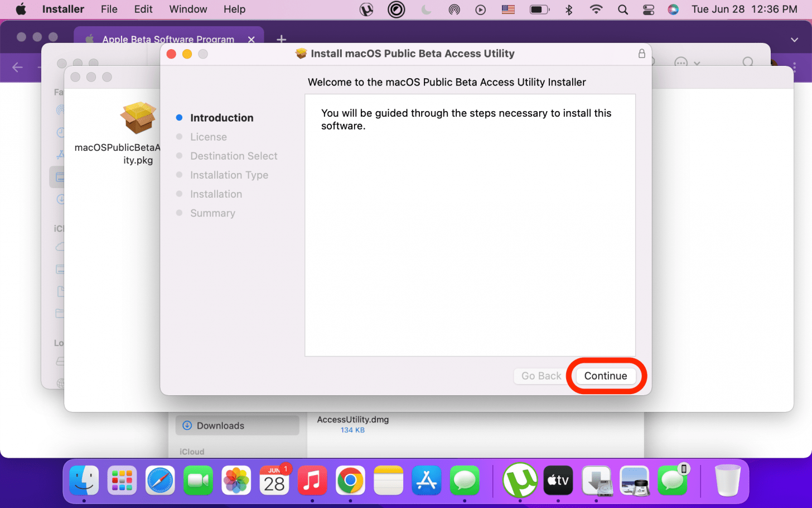Click the Wi-Fi status icon

tap(596, 9)
